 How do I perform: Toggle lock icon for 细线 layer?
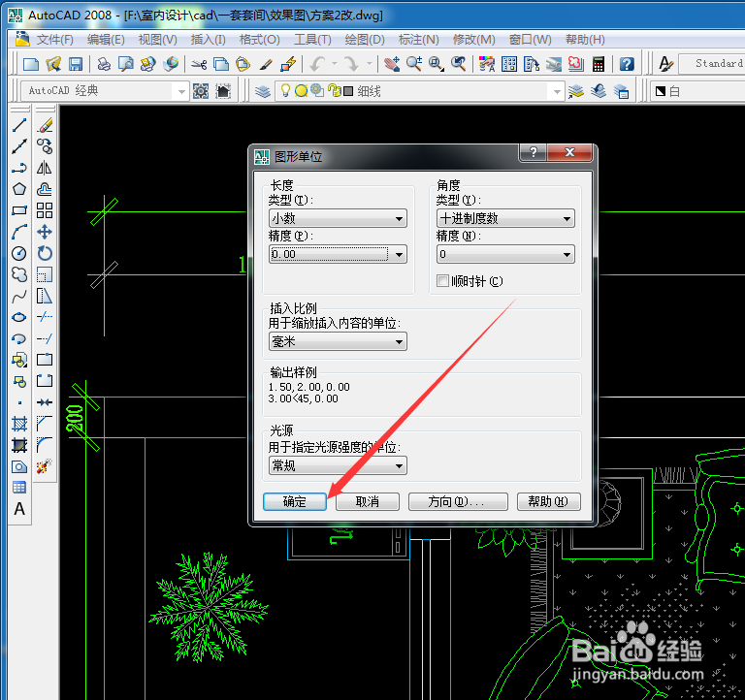[x=334, y=91]
